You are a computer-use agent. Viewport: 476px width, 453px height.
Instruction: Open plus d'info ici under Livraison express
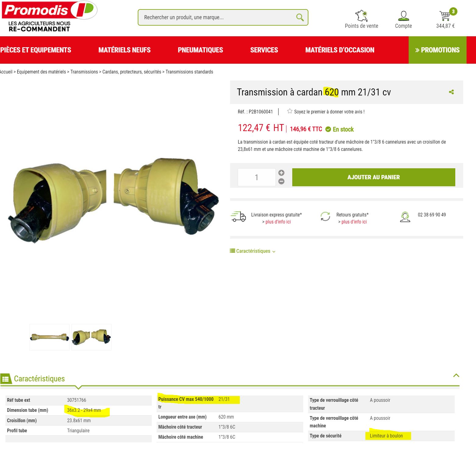pos(278,222)
